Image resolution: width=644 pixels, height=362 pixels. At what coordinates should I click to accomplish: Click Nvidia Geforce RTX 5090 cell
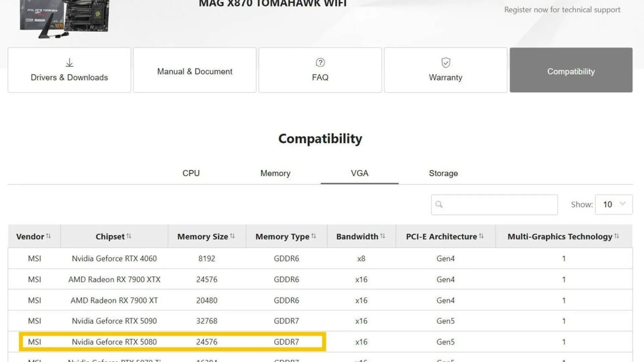click(x=114, y=321)
